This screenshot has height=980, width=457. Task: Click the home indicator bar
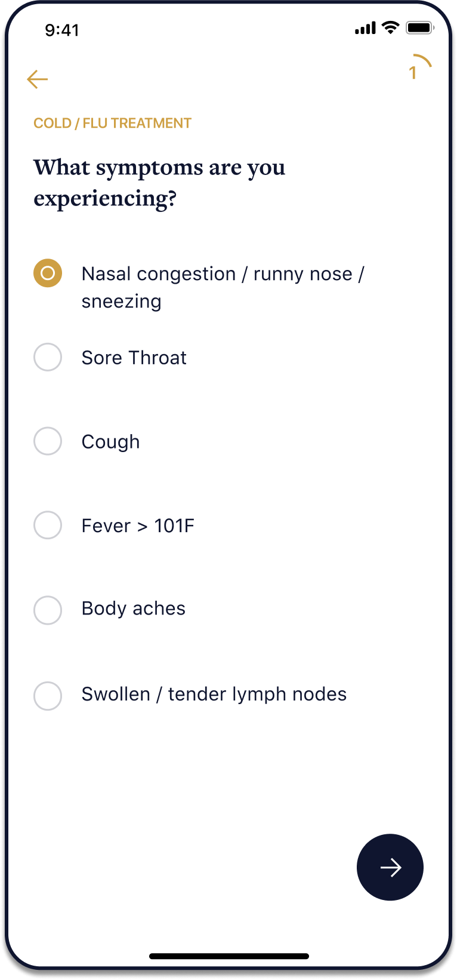229,956
